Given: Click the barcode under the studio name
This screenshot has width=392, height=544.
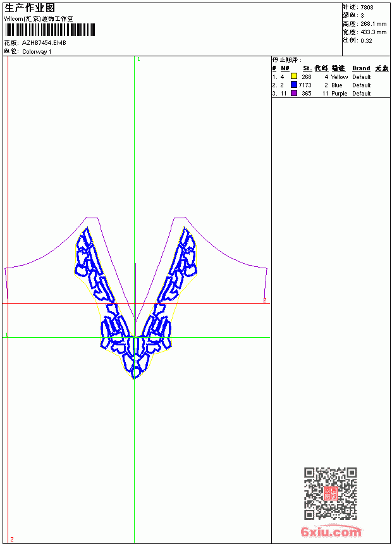Looking at the screenshot, I should coord(49,30).
